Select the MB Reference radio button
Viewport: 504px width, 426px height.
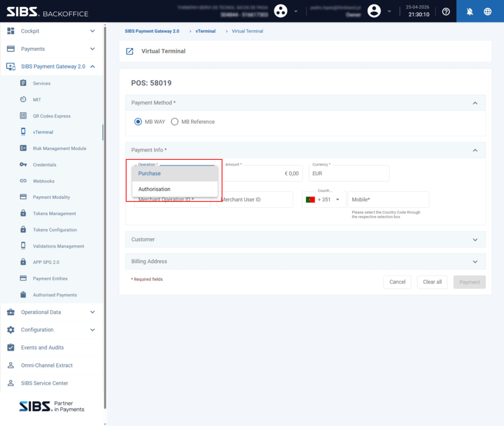pyautogui.click(x=175, y=122)
